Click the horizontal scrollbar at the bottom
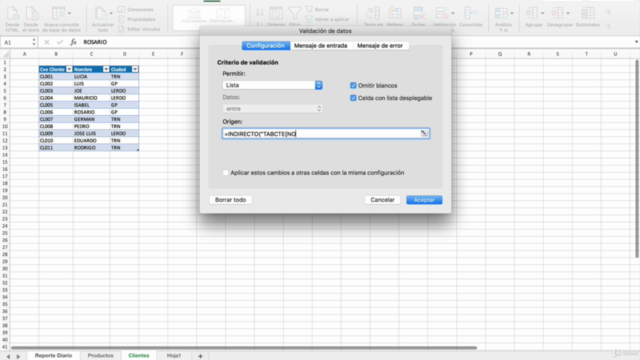The width and height of the screenshot is (640, 360). coord(244,348)
